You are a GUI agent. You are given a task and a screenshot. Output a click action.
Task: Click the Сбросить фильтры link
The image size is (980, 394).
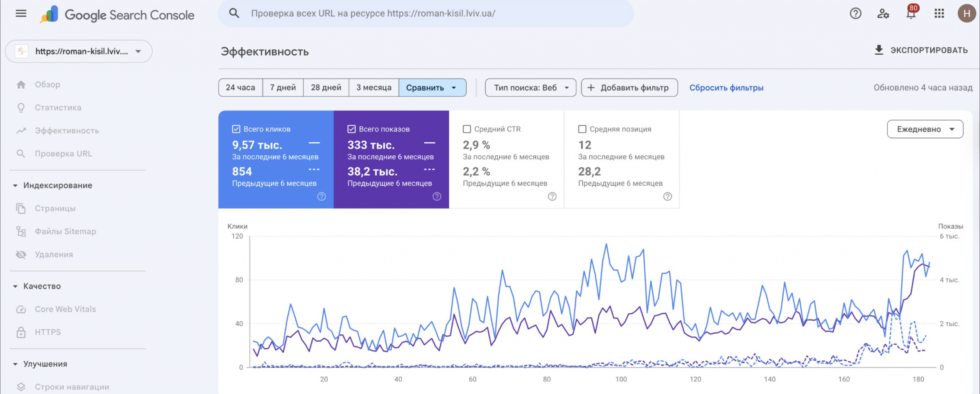click(726, 88)
